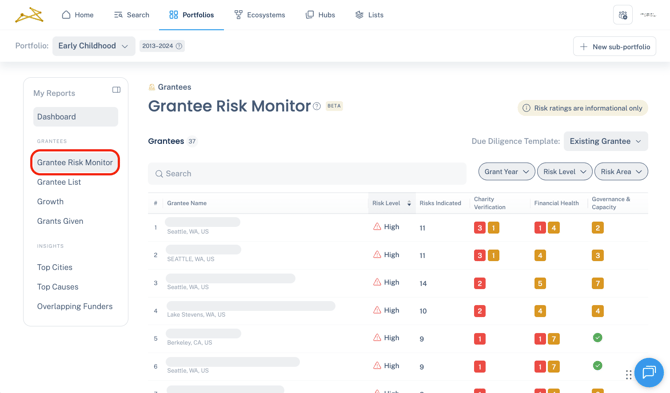Click the settings icon in top-right header
This screenshot has width=670, height=393.
[623, 15]
